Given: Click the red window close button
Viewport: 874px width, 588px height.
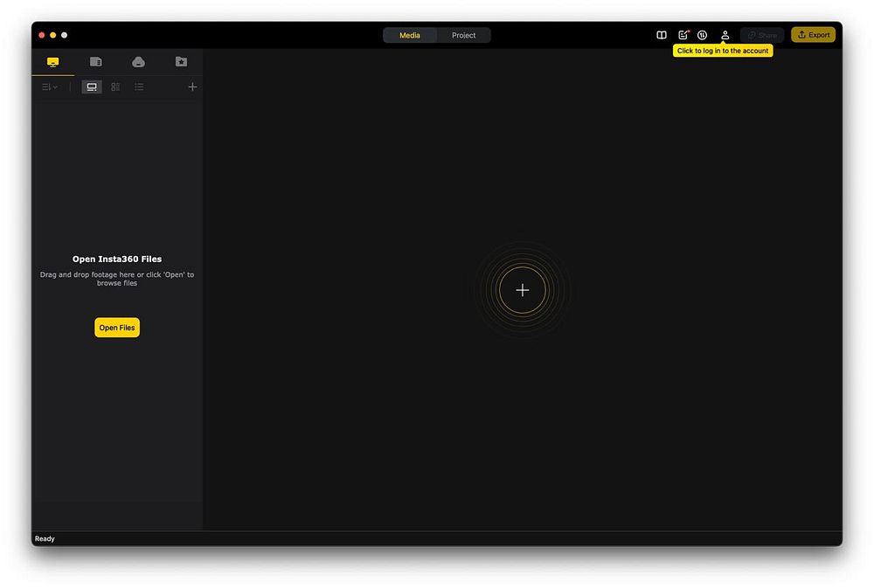Looking at the screenshot, I should pyautogui.click(x=42, y=35).
